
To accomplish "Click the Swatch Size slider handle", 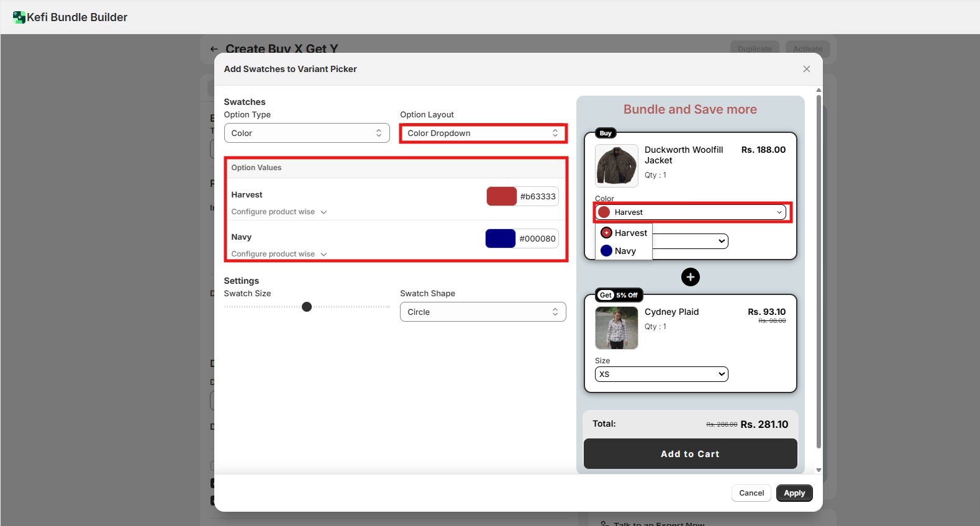I will pyautogui.click(x=307, y=307).
